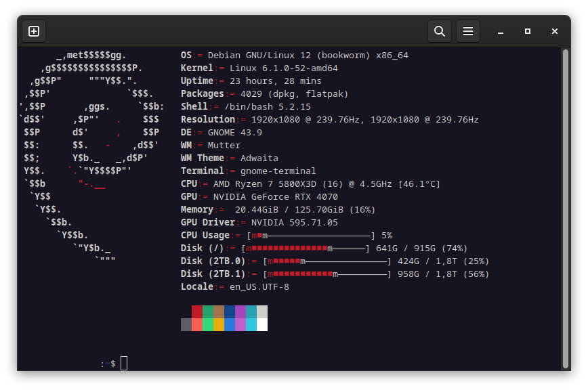Click '641G / 915G (74%)' disk value

(421, 248)
